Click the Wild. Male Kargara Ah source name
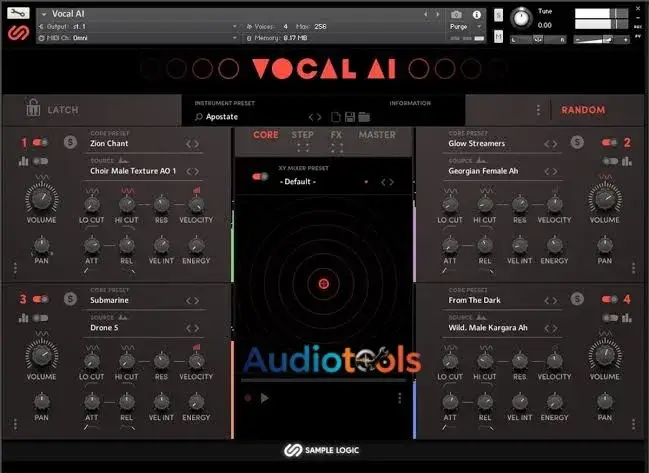This screenshot has width=649, height=473. pos(488,328)
